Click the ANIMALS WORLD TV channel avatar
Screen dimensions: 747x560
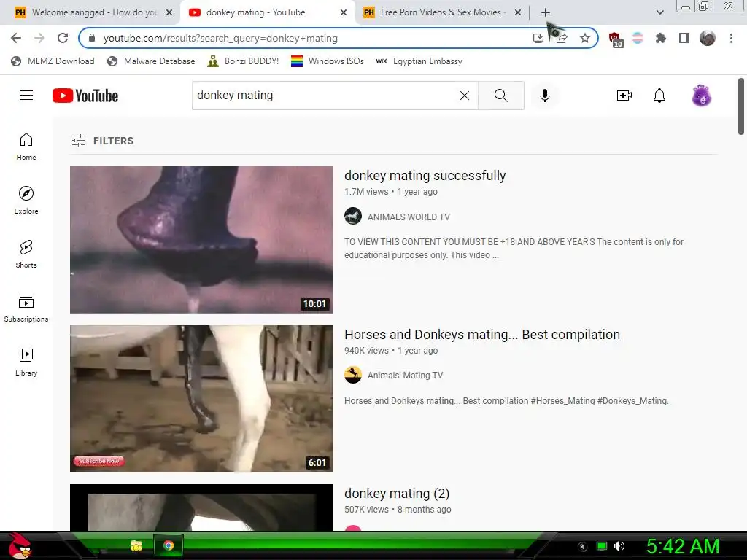pos(353,216)
